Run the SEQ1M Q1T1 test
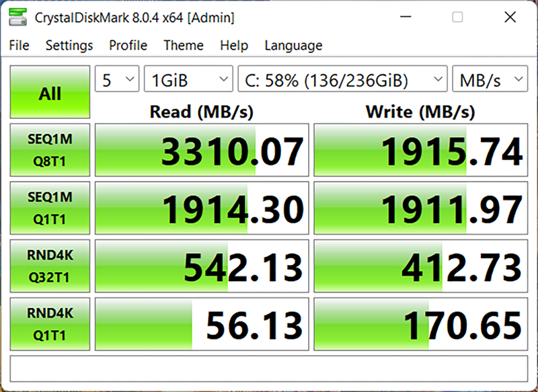Image resolution: width=538 pixels, height=392 pixels. pos(50,208)
